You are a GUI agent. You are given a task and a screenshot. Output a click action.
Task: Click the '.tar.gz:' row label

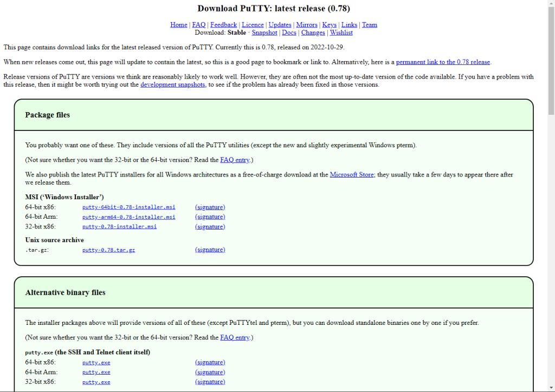37,250
